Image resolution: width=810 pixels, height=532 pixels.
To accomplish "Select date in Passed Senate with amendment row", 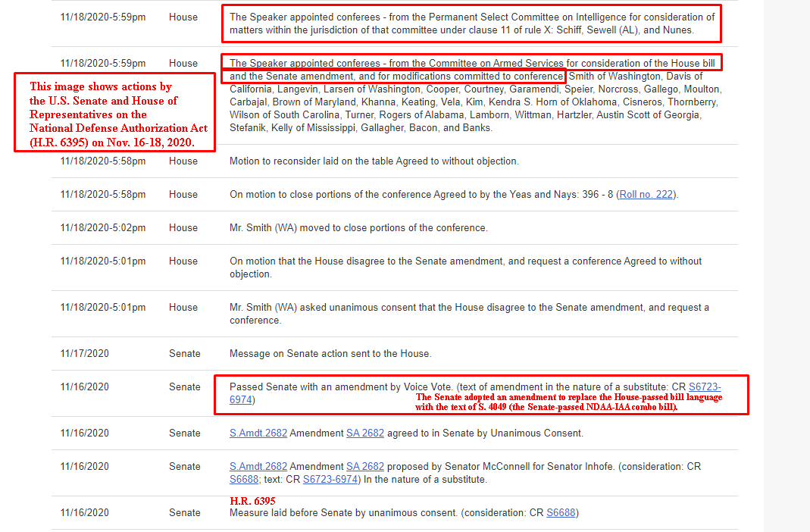I will pyautogui.click(x=85, y=386).
